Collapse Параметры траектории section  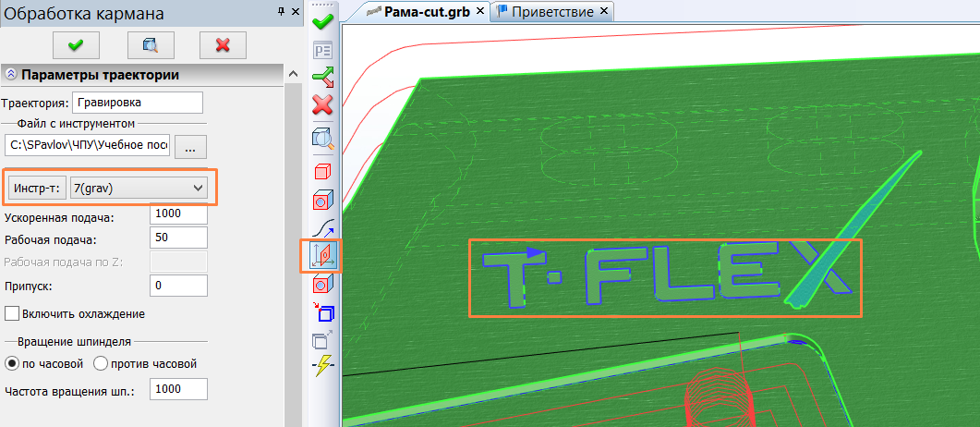tap(10, 75)
